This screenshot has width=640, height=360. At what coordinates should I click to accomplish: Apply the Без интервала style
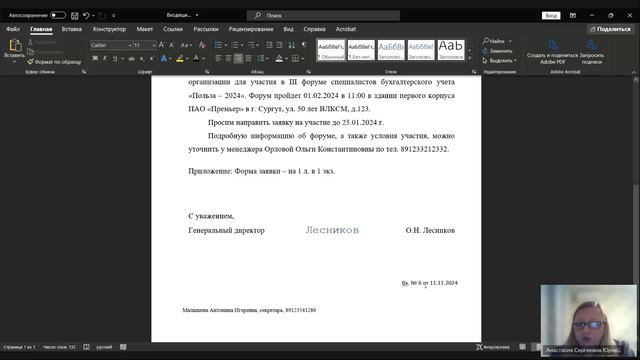(361, 50)
